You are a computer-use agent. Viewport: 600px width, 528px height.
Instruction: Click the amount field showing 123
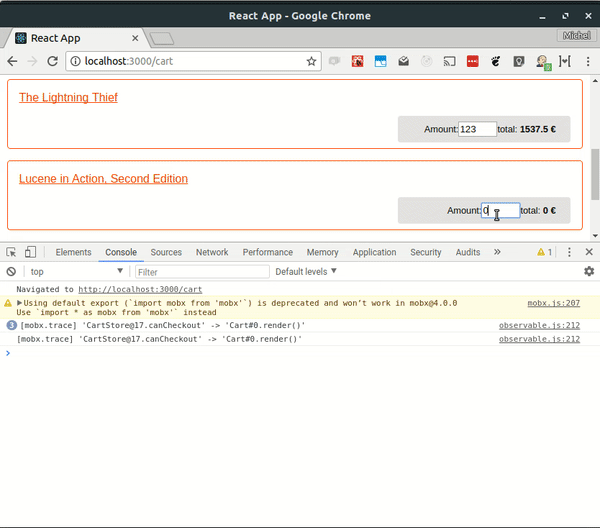point(477,129)
